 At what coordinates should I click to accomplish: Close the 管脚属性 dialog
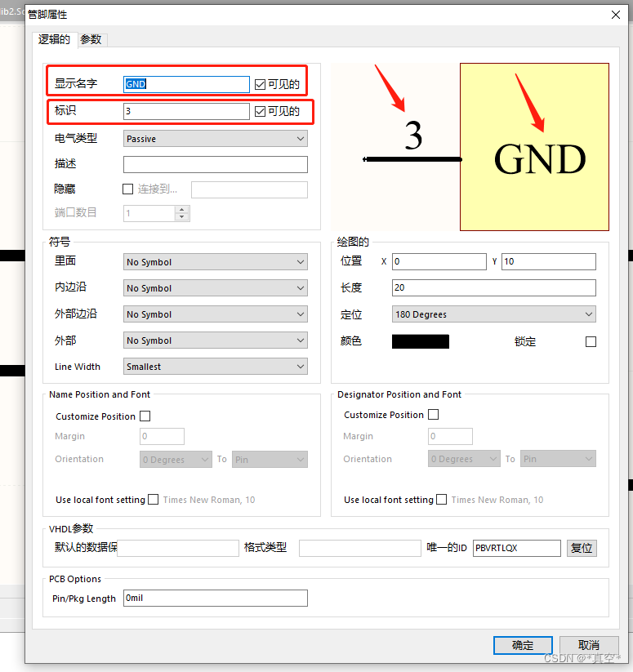pos(615,15)
